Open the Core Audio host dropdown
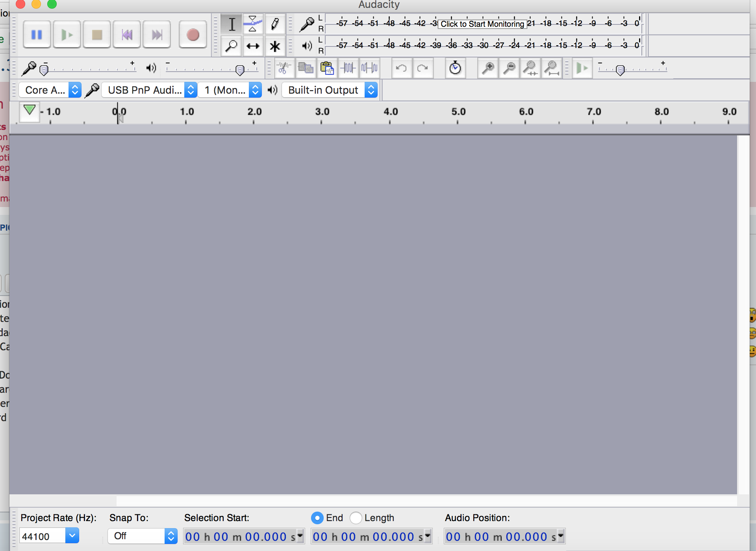The height and width of the screenshot is (551, 756). pos(50,90)
